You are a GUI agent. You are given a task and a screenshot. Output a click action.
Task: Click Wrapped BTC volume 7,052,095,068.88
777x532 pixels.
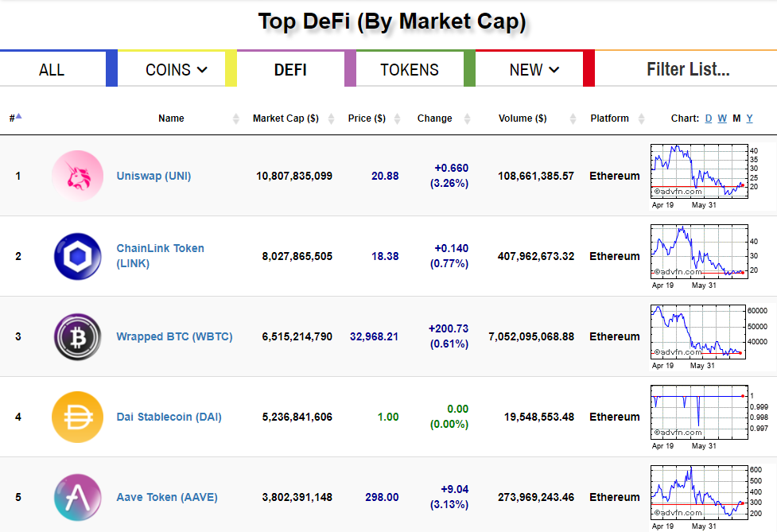click(x=531, y=337)
